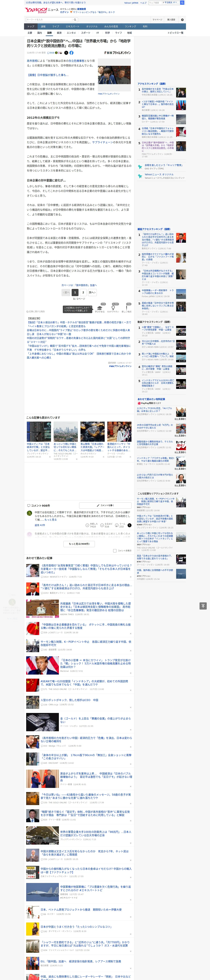This screenshot has width=210, height=980.
Task: Click the ヘルプ link in header
Action: point(143,3)
